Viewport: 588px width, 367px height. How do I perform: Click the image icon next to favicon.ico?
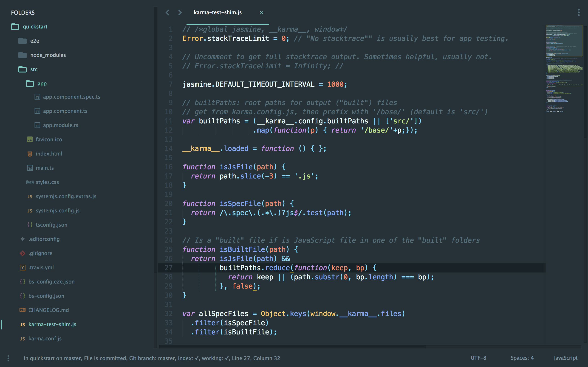coord(30,139)
